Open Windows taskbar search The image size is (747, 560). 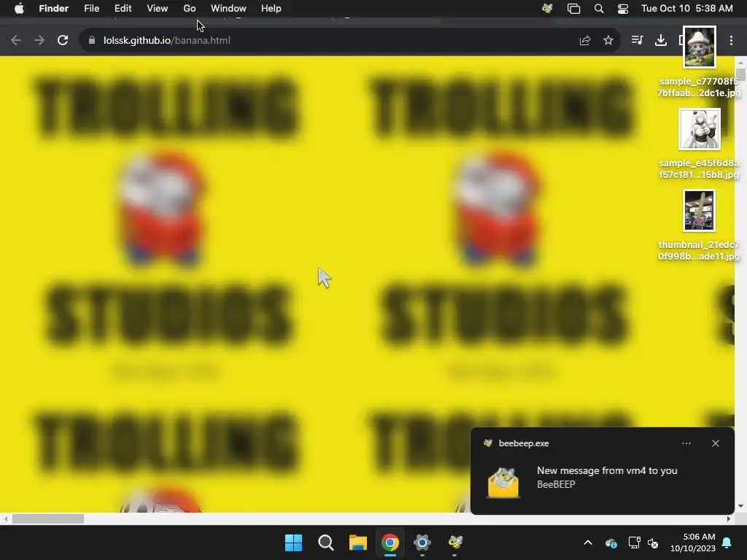click(326, 542)
